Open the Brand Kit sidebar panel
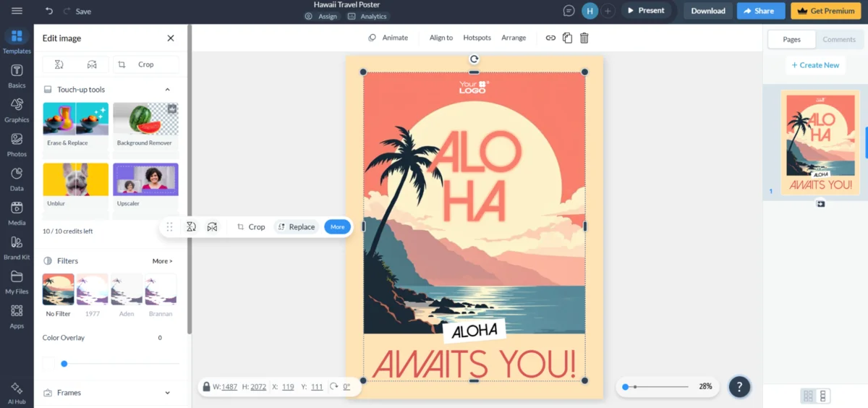This screenshot has width=868, height=408. [x=17, y=247]
